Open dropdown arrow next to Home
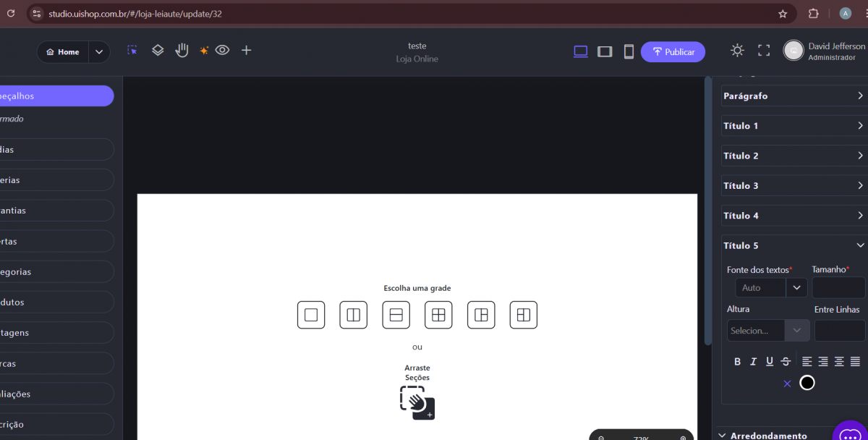The height and width of the screenshot is (440, 868). [99, 52]
